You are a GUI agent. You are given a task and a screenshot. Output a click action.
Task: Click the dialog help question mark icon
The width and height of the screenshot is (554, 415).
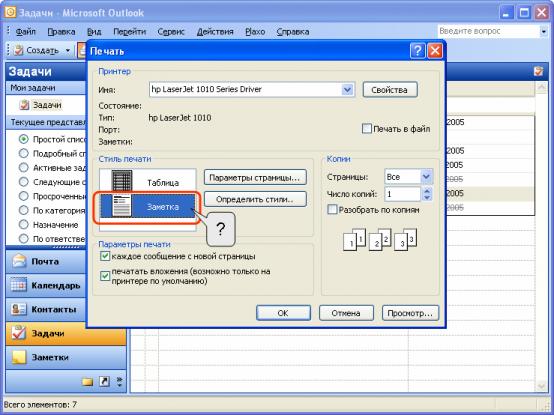click(x=417, y=51)
